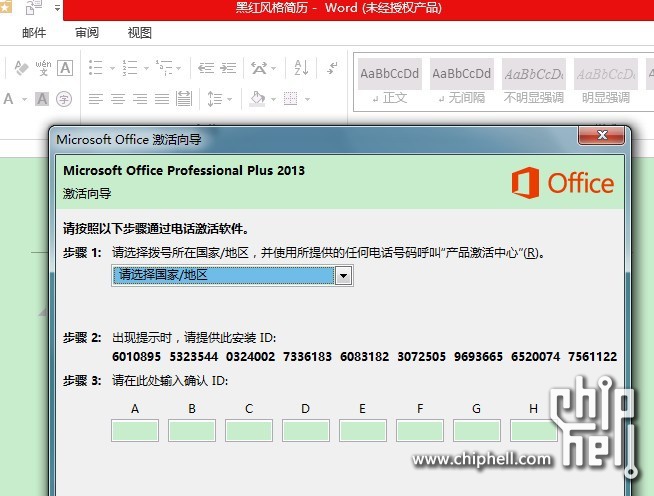
Task: Click confirmation ID field H
Action: [534, 431]
